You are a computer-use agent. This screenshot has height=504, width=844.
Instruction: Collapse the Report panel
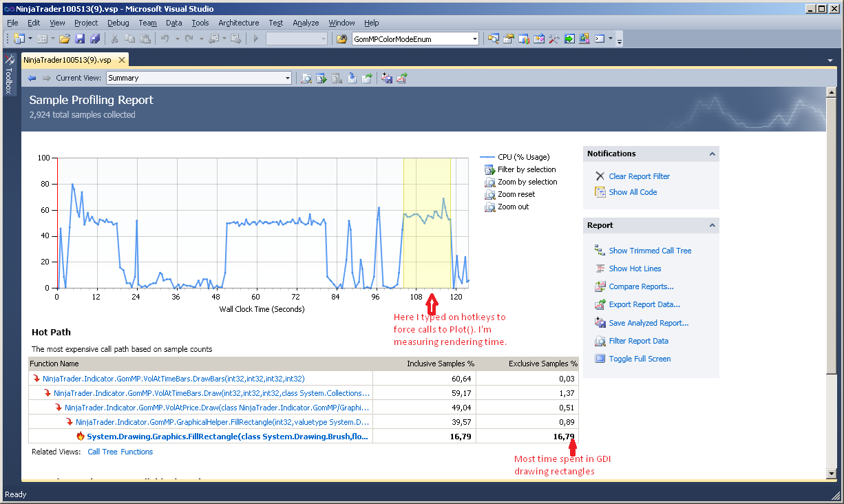tap(712, 226)
